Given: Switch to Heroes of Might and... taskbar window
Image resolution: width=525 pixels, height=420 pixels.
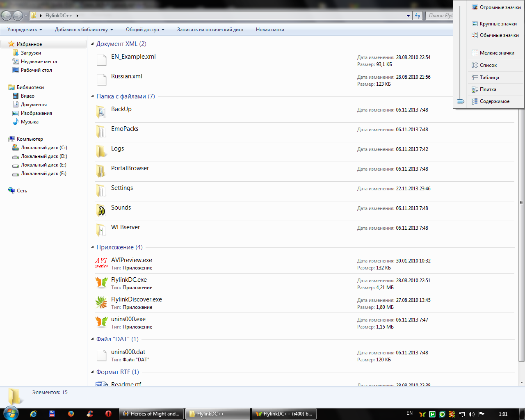Looking at the screenshot, I should coord(151,414).
